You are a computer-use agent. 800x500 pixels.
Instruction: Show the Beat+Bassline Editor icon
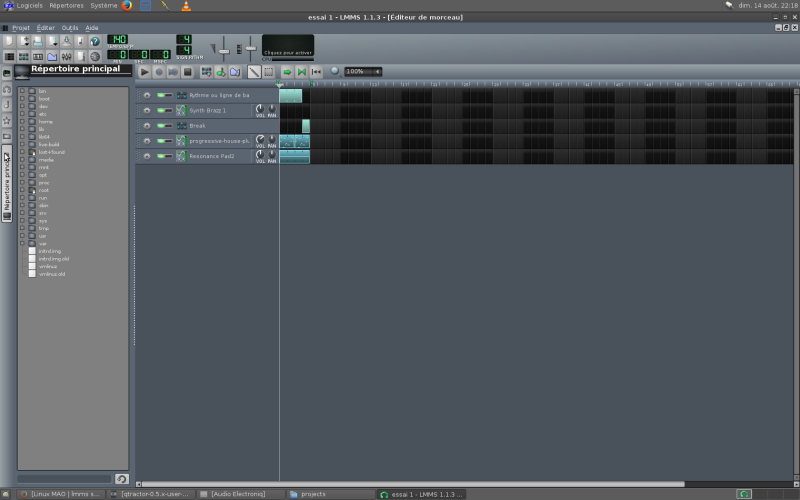click(23, 56)
